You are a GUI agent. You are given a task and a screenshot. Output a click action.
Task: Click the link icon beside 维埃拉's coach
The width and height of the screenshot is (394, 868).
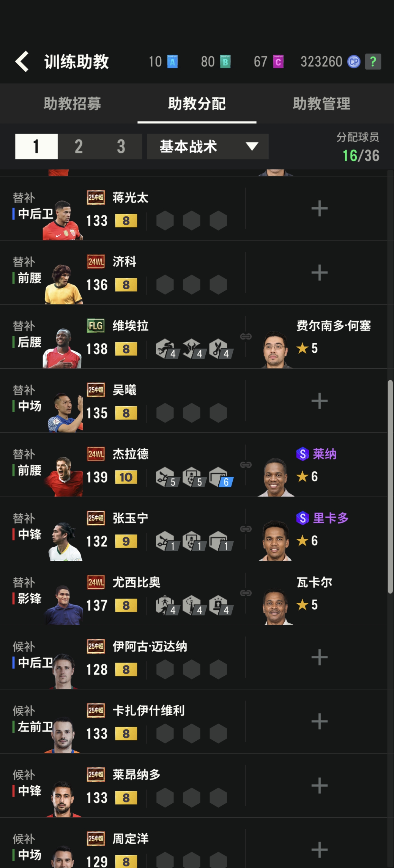click(246, 336)
